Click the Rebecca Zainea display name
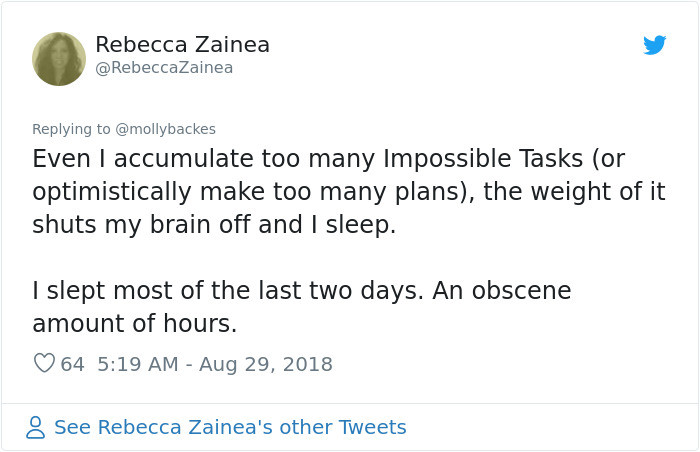This screenshot has width=700, height=452. point(182,45)
